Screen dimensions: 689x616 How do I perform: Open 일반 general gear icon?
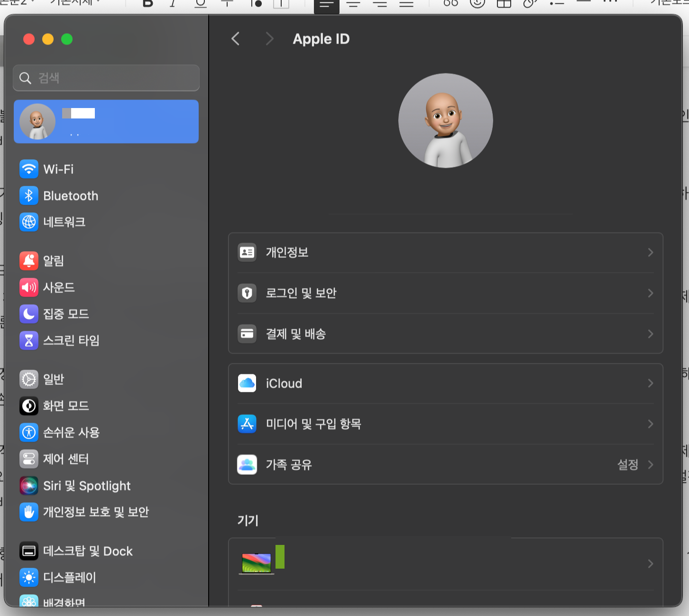(x=29, y=379)
